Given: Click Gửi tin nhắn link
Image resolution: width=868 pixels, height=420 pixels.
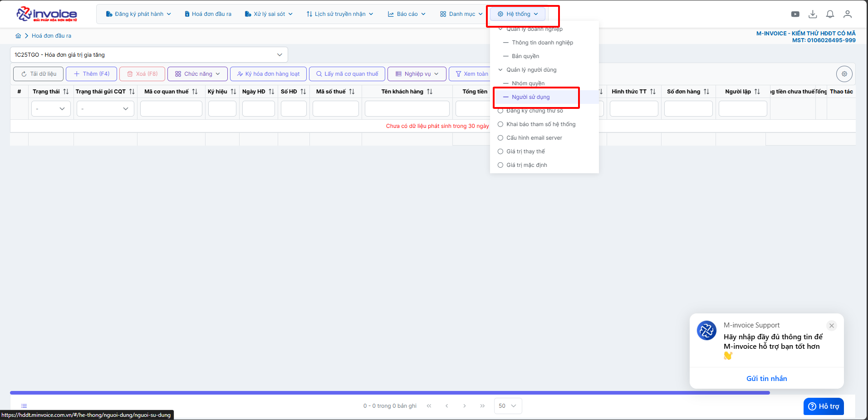Looking at the screenshot, I should [x=766, y=379].
